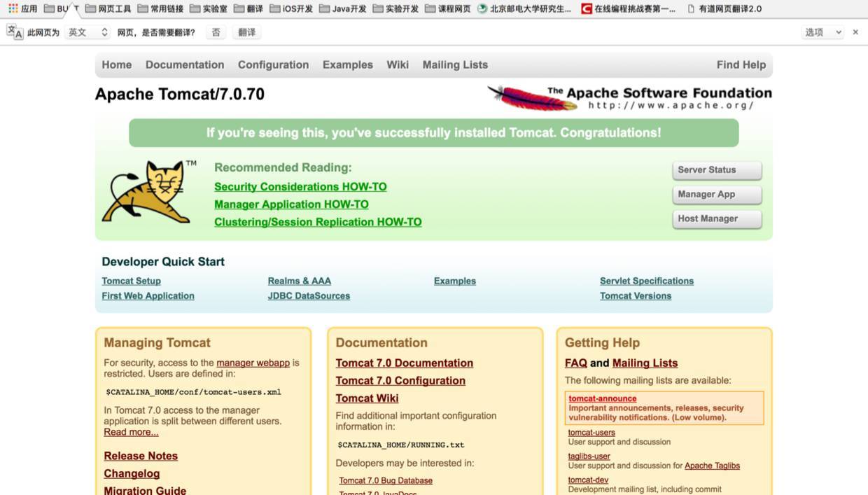Click the 否 button to decline translation

[216, 32]
